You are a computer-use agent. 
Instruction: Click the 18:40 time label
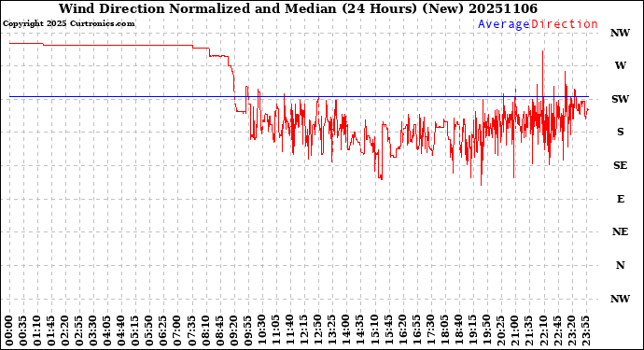point(459,331)
